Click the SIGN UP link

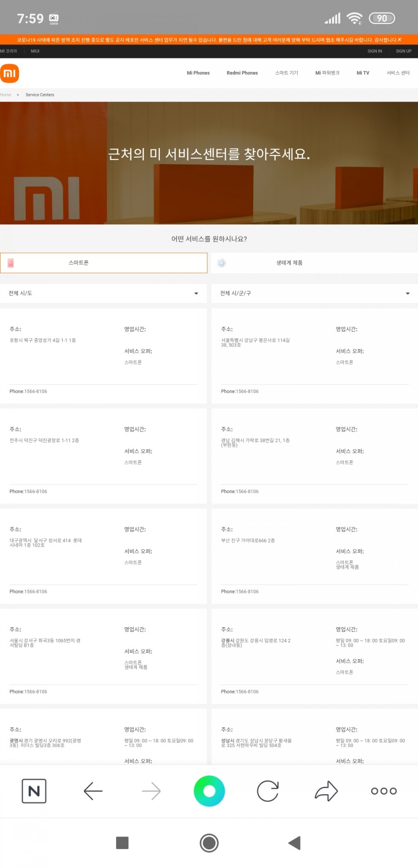[x=403, y=51]
